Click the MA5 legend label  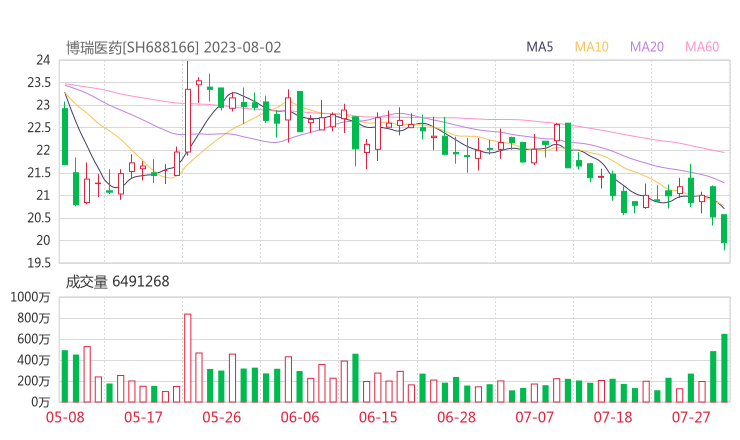pos(539,47)
